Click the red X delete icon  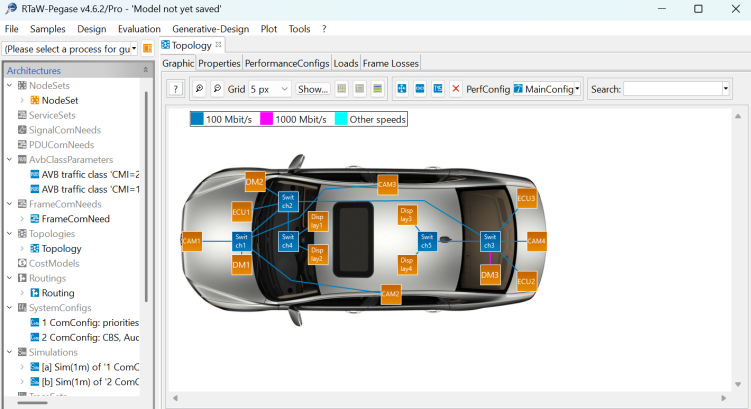click(x=456, y=89)
